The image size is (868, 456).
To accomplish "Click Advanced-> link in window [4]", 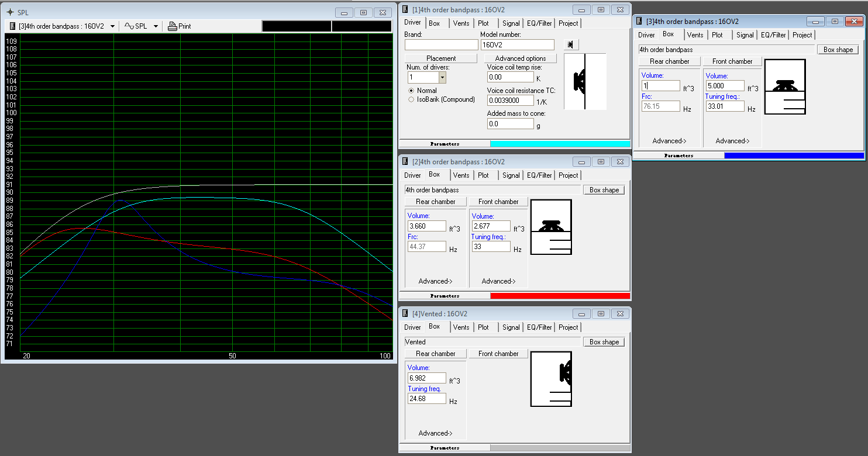I will click(435, 433).
